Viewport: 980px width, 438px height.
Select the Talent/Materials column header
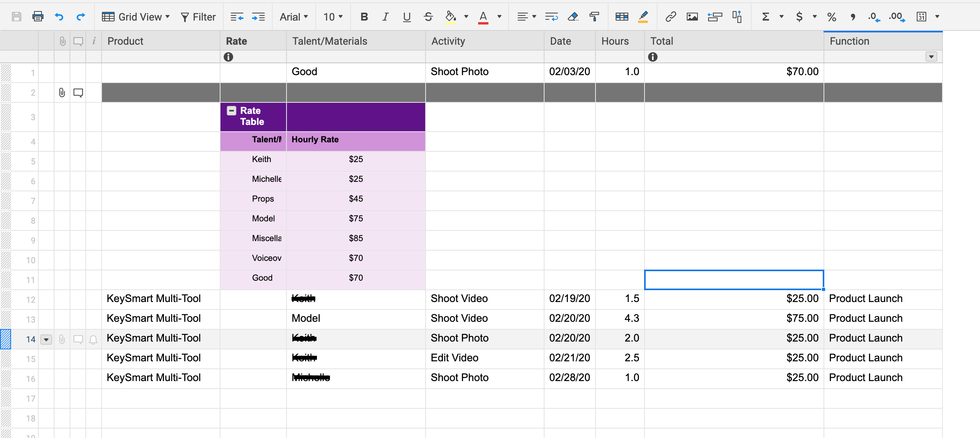click(356, 41)
